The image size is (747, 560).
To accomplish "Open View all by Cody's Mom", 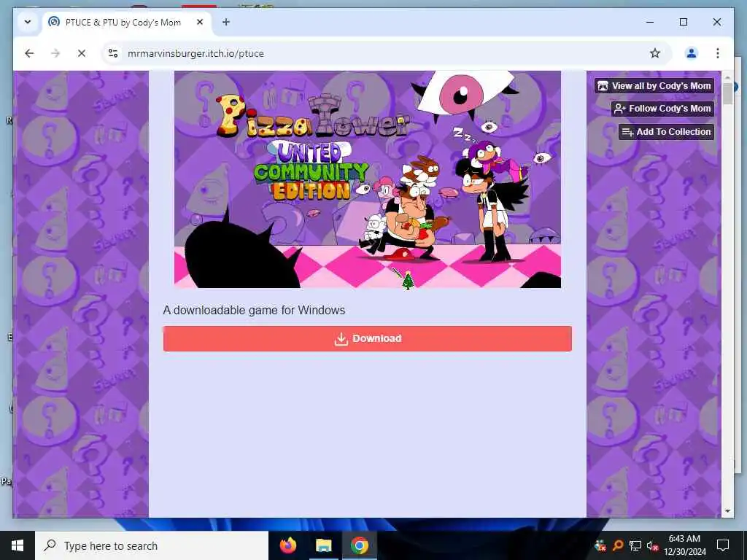I will point(654,86).
